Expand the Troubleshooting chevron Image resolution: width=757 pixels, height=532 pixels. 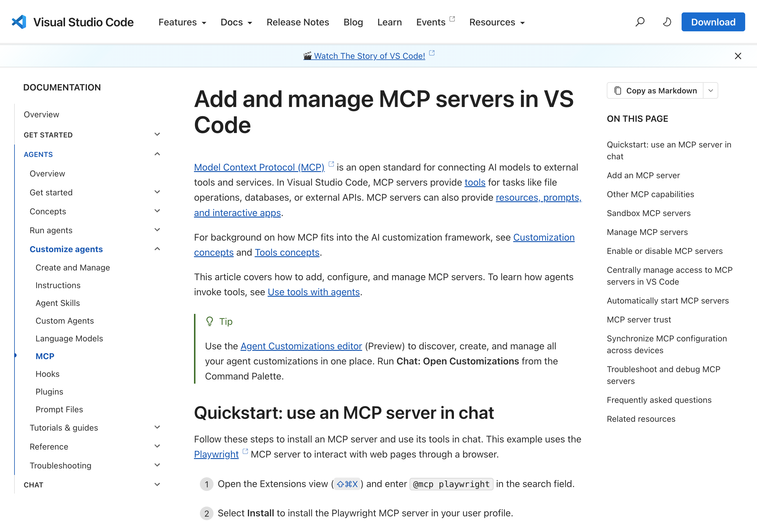(x=157, y=465)
